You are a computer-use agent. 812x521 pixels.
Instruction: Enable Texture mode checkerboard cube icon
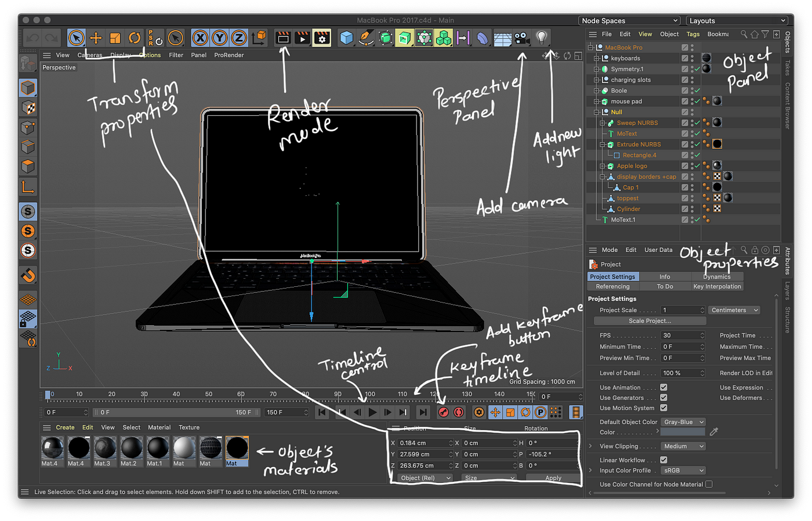point(28,108)
